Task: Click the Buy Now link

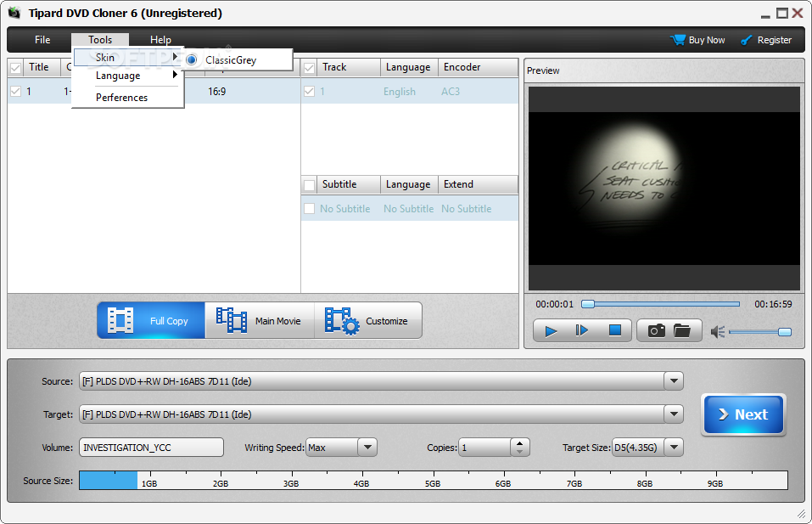Action: click(x=706, y=40)
